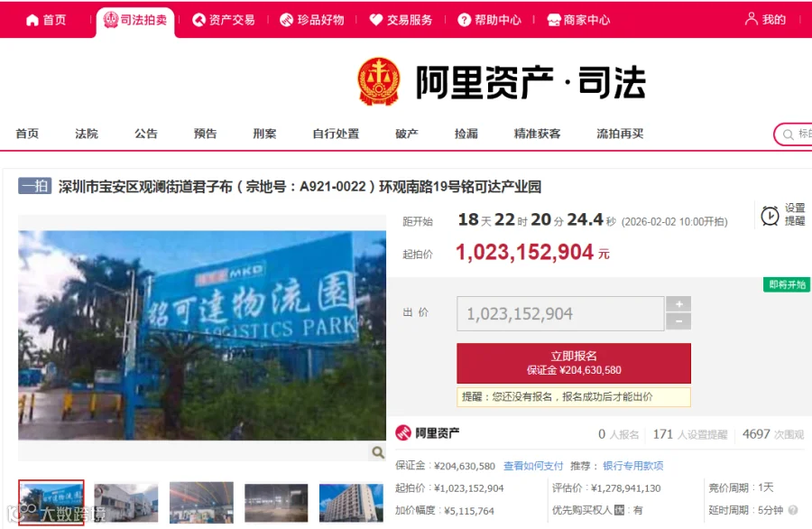This screenshot has height=529, width=812.
Task: Focus the search box at right of navigation
Action: click(793, 135)
